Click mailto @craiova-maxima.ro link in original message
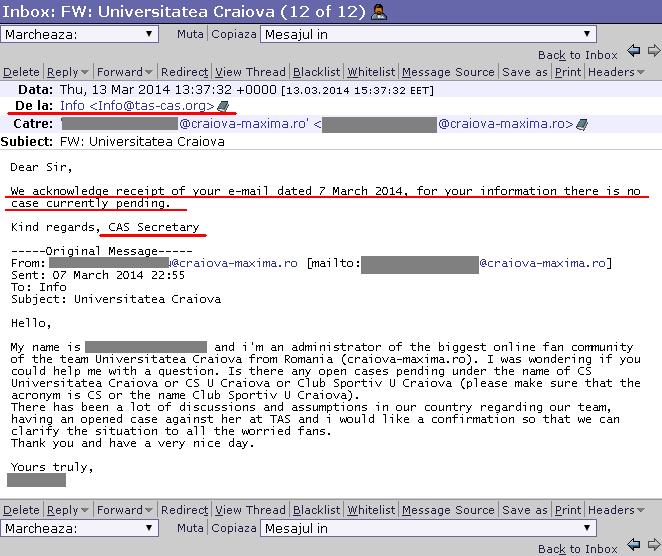The image size is (662, 556). [x=542, y=263]
